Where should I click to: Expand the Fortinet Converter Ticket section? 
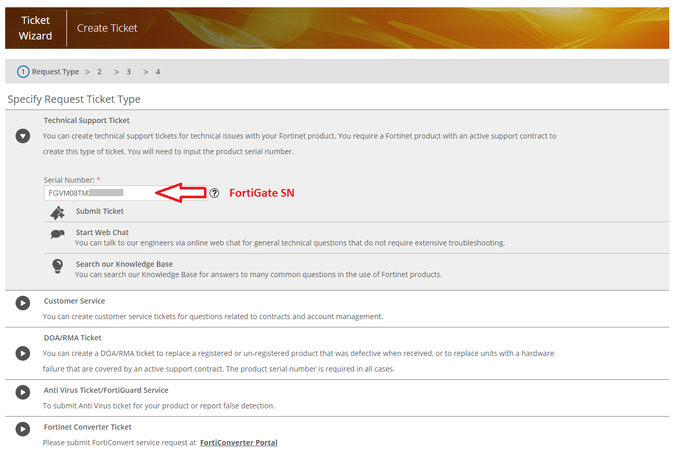pos(23,429)
